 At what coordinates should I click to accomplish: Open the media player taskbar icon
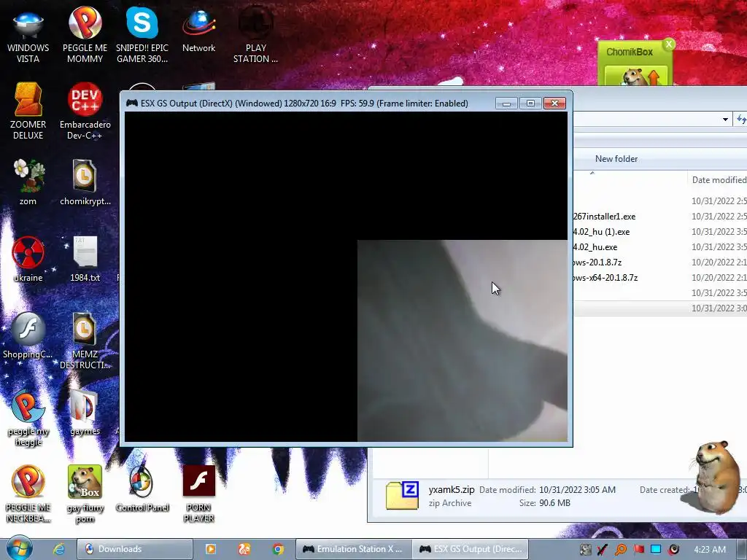point(211,549)
